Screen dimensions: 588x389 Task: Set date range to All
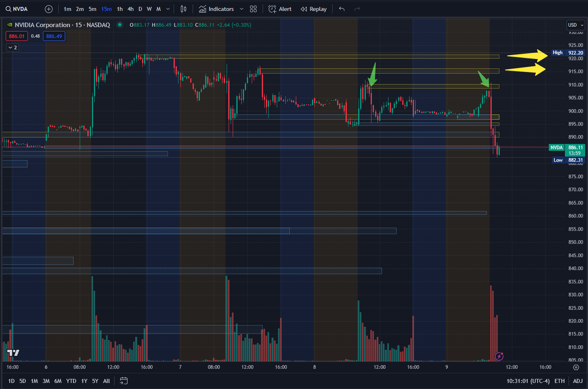point(106,381)
